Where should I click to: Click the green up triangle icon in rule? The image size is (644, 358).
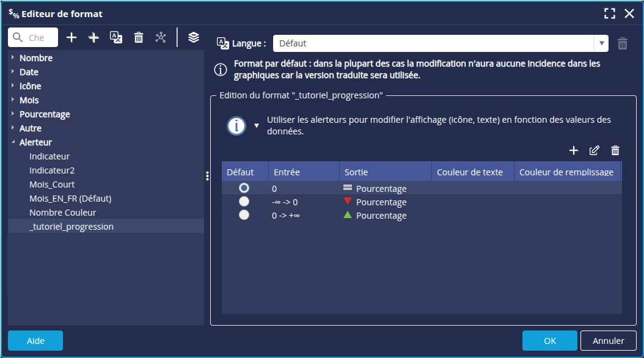tap(348, 214)
